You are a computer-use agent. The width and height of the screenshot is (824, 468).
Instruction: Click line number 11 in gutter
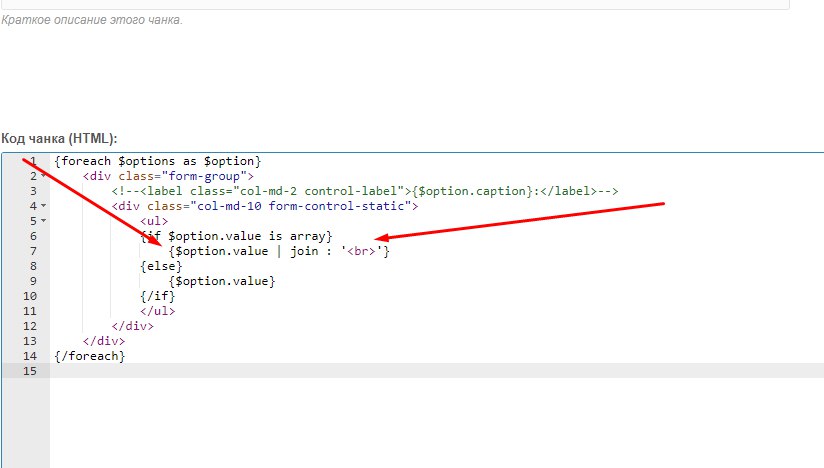coord(30,311)
